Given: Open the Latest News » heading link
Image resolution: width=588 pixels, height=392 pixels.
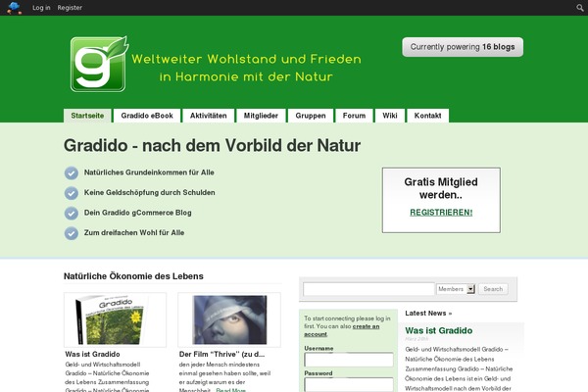Looking at the screenshot, I should click(428, 314).
